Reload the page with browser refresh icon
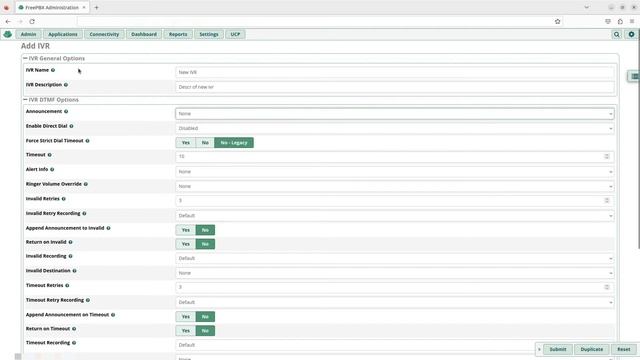 coord(32,21)
